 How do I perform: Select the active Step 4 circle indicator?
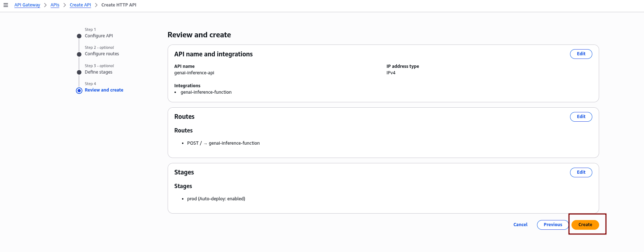(79, 90)
